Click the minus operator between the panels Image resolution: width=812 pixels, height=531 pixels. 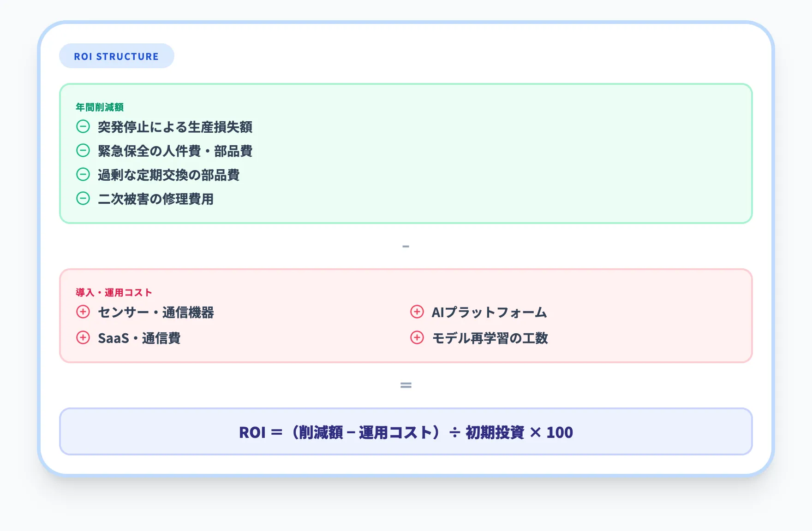point(406,246)
